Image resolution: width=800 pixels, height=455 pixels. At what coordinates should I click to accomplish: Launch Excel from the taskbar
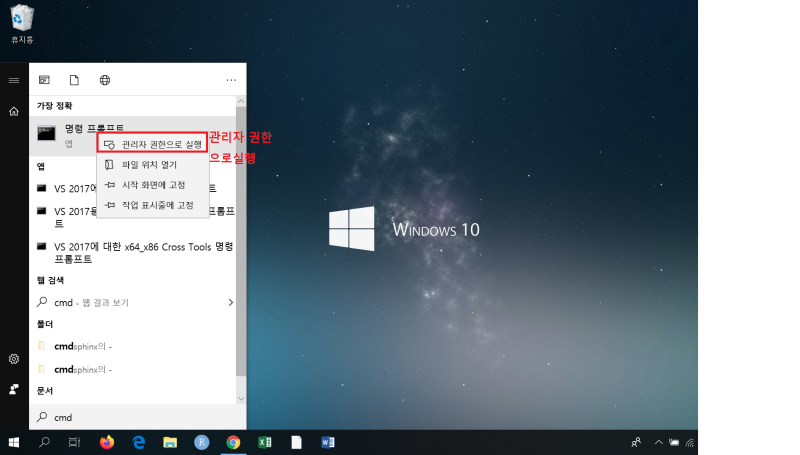click(265, 442)
